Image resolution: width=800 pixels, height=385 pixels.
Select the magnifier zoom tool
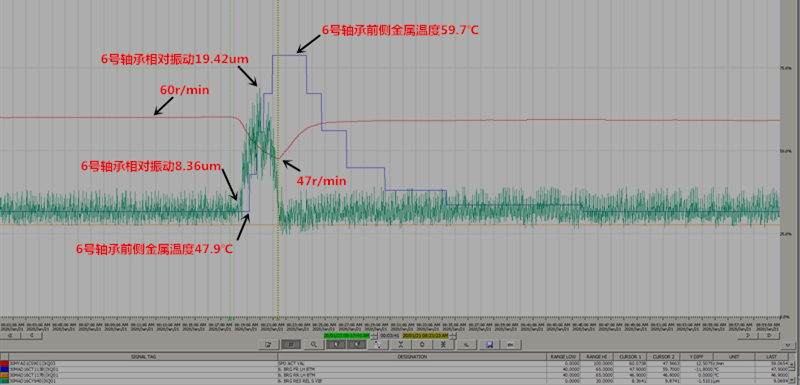tap(313, 345)
